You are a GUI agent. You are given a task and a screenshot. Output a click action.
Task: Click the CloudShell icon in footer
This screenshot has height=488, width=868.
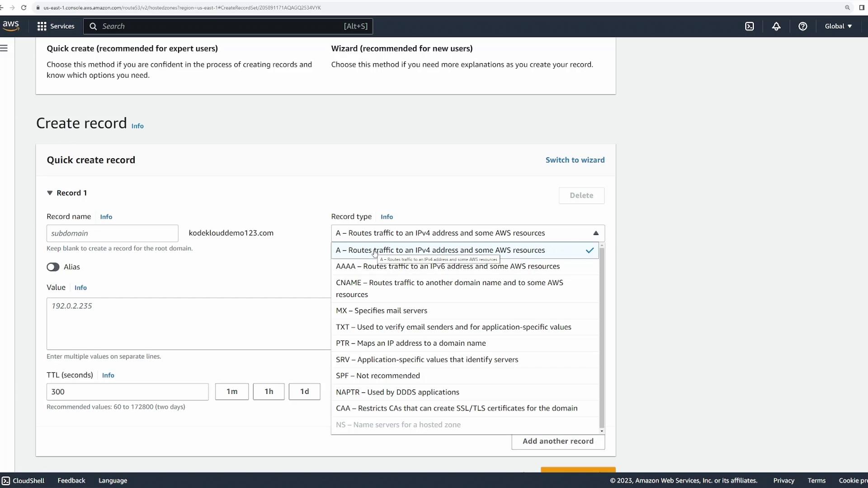[x=6, y=481]
